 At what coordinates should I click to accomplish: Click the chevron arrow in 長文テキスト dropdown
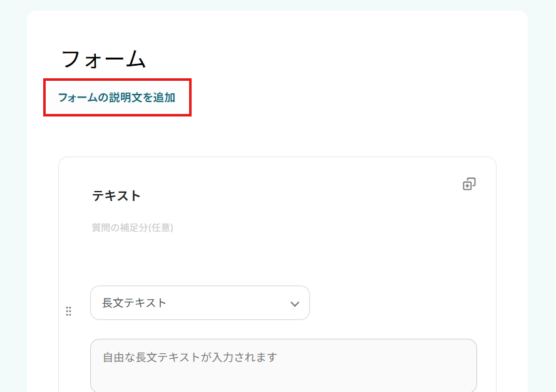pyautogui.click(x=295, y=304)
